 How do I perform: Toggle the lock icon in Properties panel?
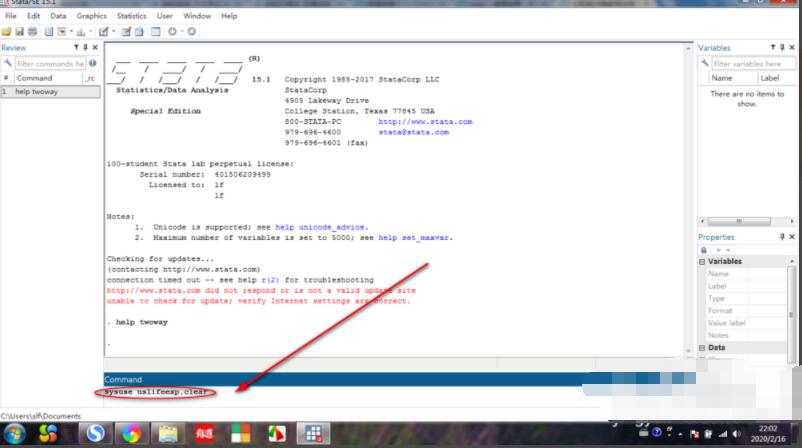pyautogui.click(x=704, y=250)
